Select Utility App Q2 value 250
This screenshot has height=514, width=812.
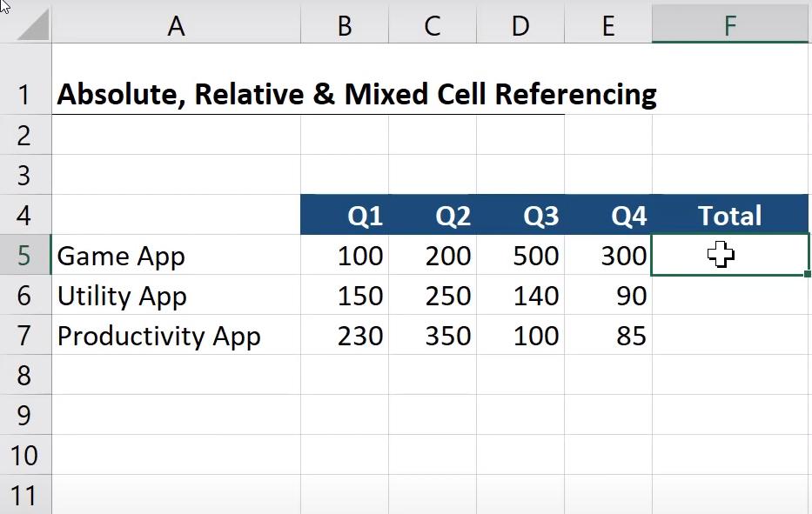[433, 295]
